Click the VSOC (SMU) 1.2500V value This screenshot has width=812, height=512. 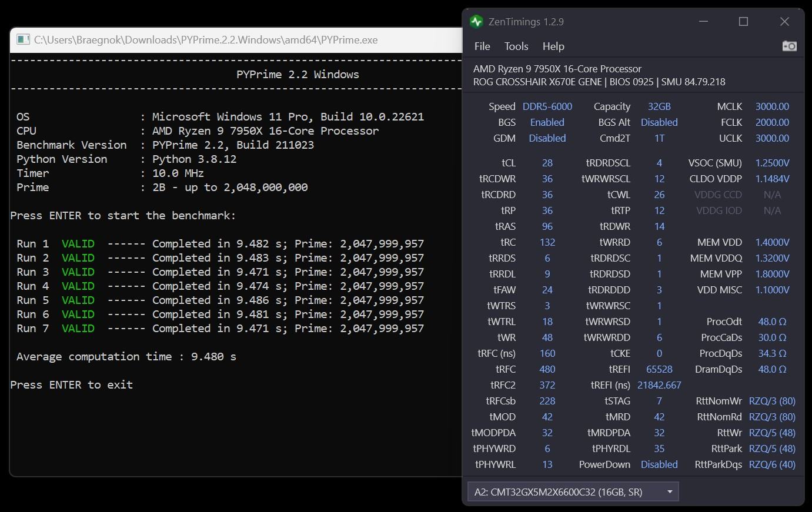772,163
